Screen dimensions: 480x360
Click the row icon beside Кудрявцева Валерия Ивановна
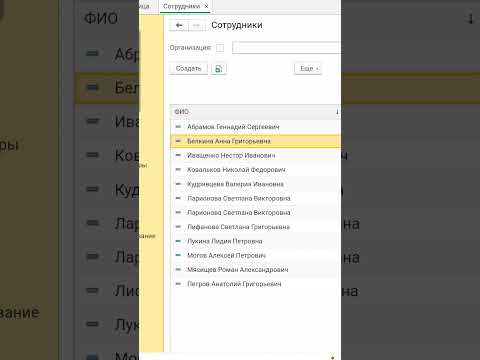[178, 184]
